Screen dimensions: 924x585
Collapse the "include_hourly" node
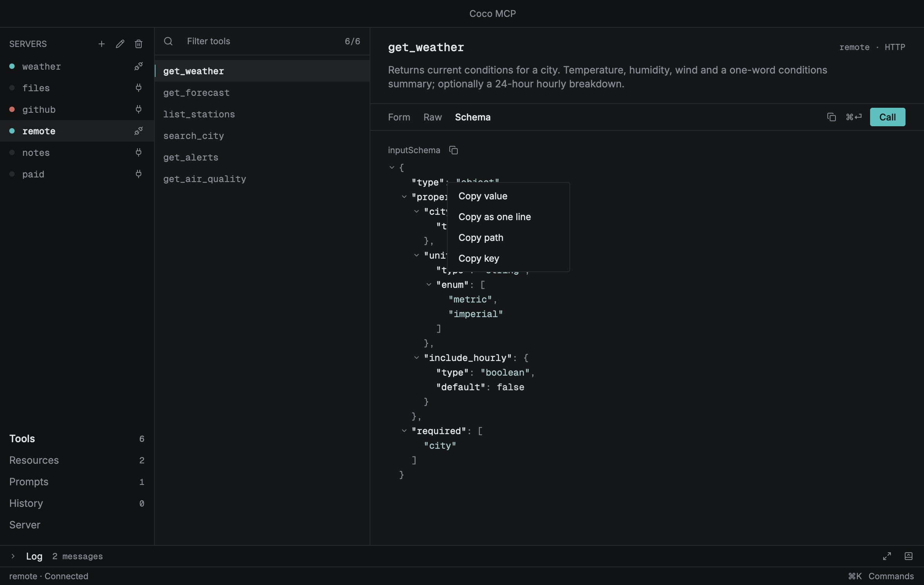tap(417, 358)
